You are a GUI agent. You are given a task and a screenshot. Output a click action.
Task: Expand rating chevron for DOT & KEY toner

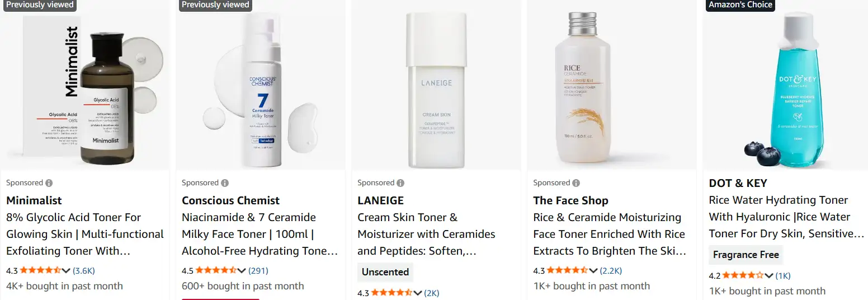(x=769, y=276)
